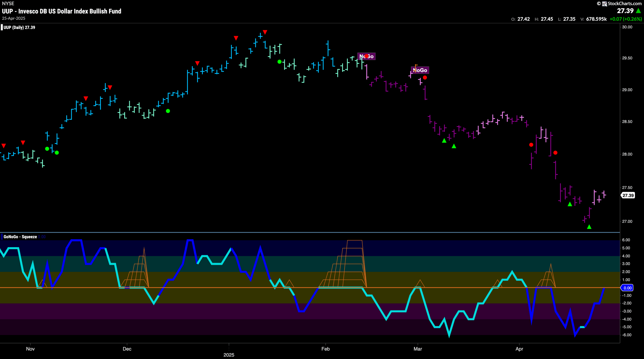Click the GoNoGo - Squeeze panel label
The image size is (644, 359).
point(20,237)
